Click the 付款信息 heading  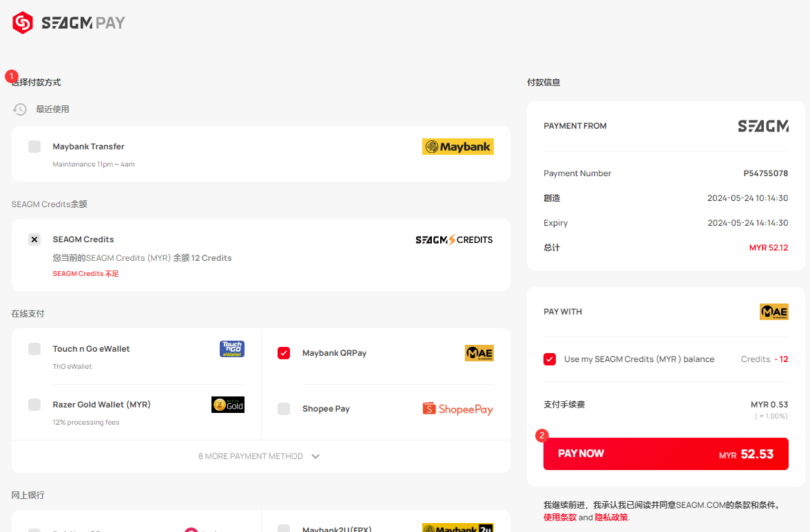click(543, 83)
